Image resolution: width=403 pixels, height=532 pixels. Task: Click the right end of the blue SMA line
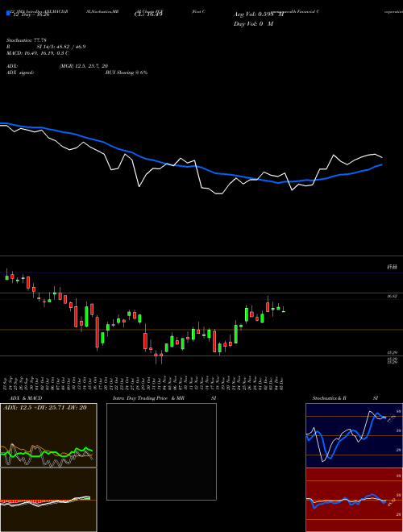pos(381,164)
